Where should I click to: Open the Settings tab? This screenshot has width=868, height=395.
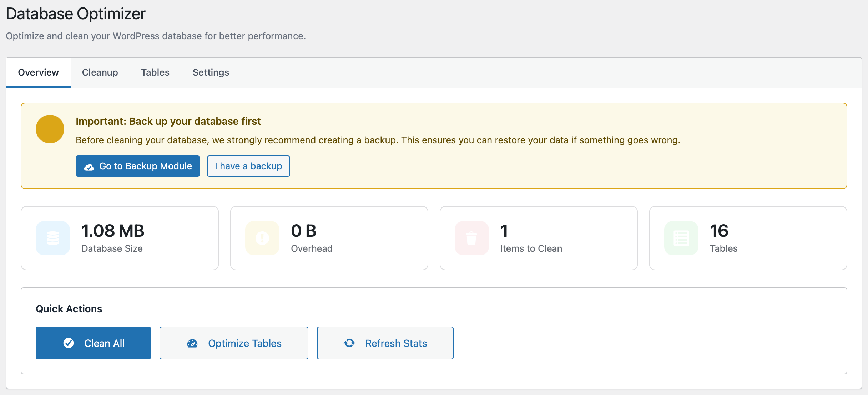pos(211,72)
